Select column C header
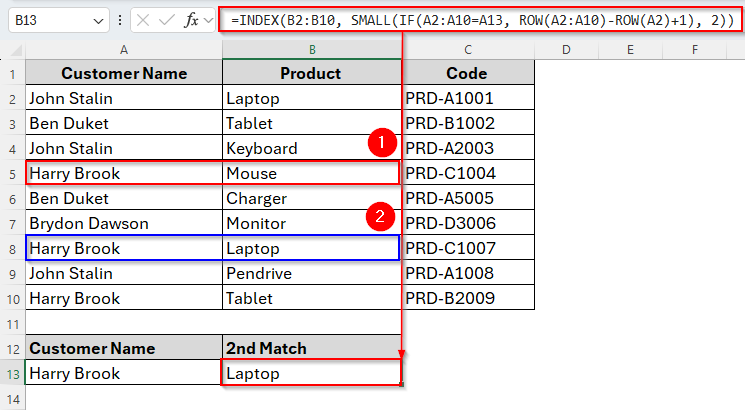The height and width of the screenshot is (410, 745). click(468, 48)
